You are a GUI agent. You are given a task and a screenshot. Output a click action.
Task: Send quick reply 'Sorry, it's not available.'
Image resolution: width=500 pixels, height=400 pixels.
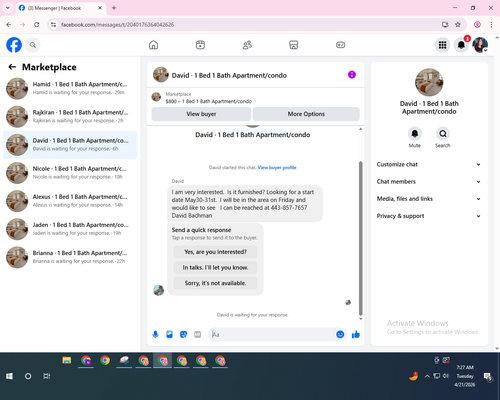pos(215,283)
